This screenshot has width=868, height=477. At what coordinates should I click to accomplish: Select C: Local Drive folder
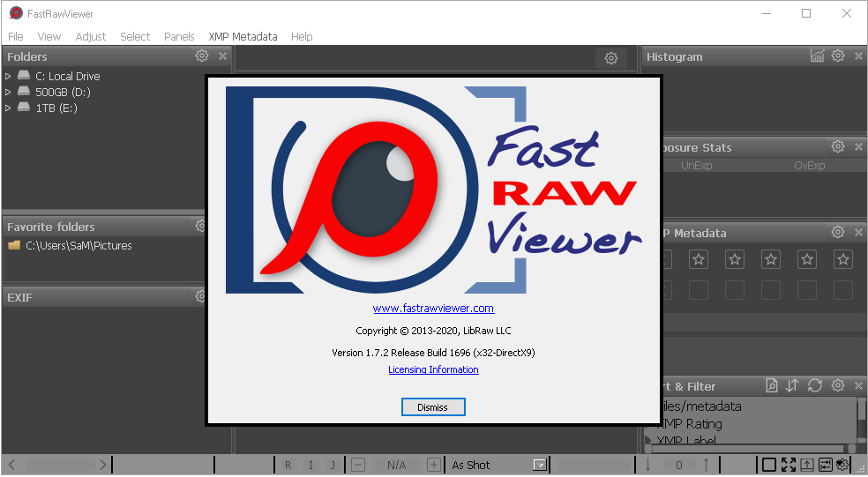(x=68, y=77)
